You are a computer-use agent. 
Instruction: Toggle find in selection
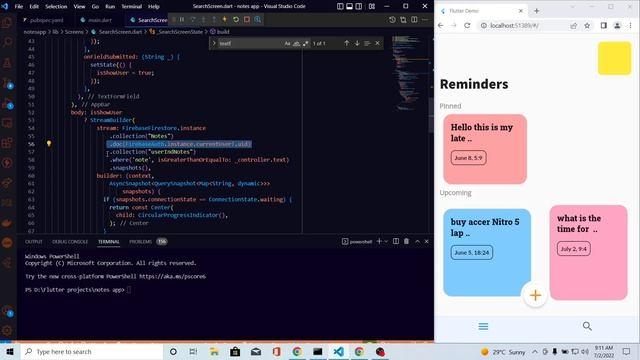click(367, 43)
